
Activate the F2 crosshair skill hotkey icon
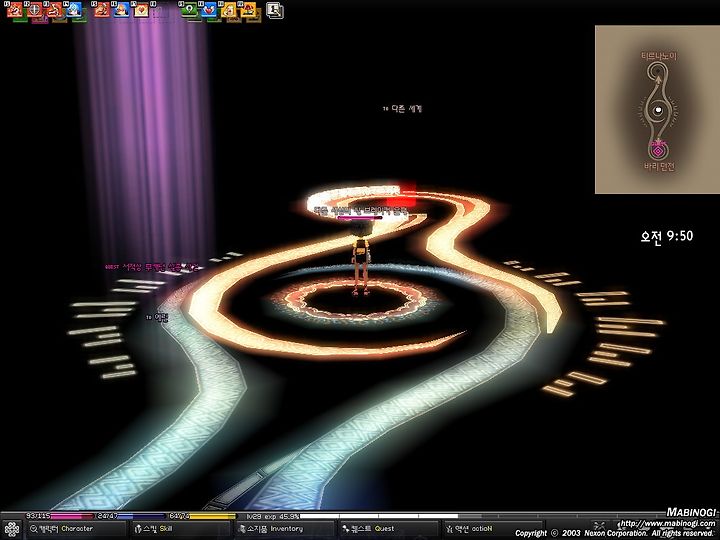click(35, 9)
